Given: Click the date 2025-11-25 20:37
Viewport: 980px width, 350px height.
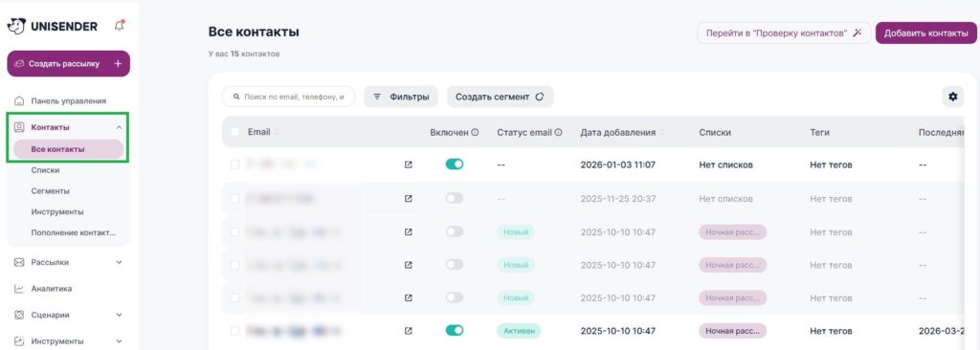Looking at the screenshot, I should pos(618,199).
